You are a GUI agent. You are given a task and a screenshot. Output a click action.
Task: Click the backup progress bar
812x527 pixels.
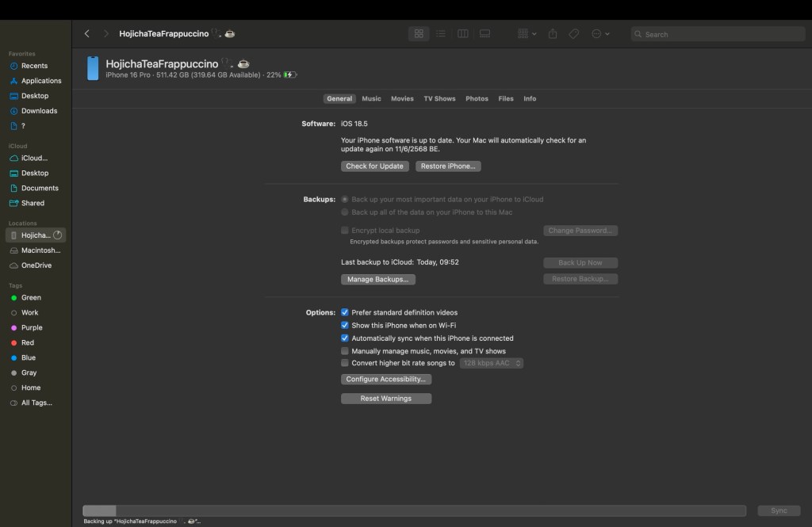point(414,511)
